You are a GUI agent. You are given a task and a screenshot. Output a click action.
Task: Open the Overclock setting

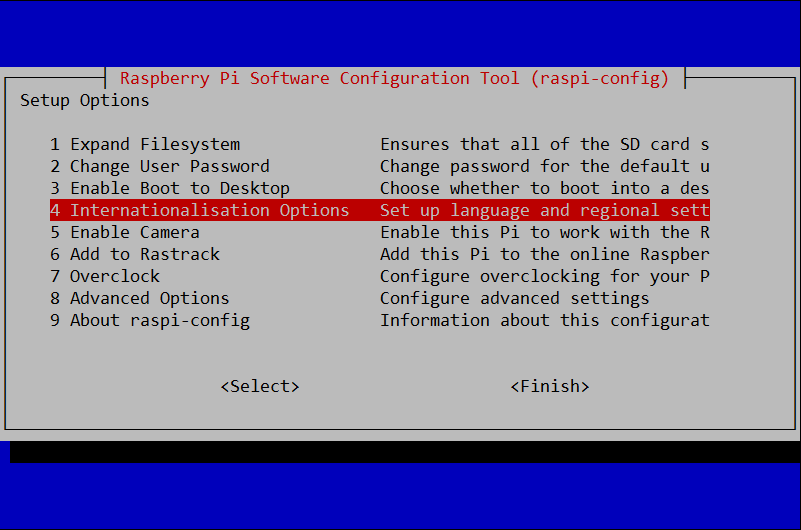click(x=105, y=276)
